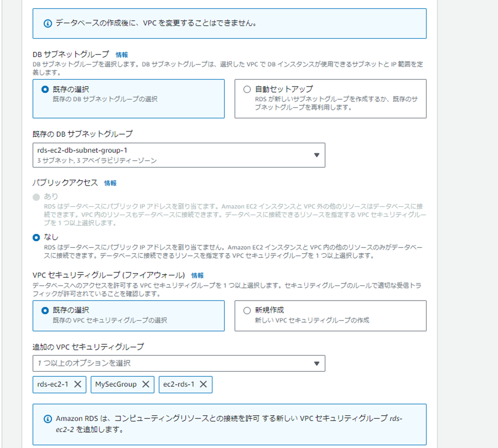Viewport: 498px width, 448px height.
Task: Remove the MySecGroup security group tag
Action: click(x=146, y=384)
